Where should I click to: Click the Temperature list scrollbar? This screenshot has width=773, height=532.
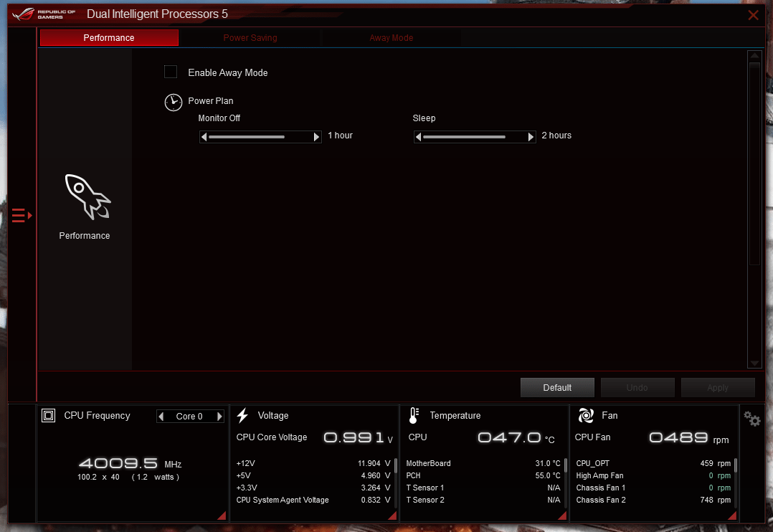pyautogui.click(x=566, y=483)
